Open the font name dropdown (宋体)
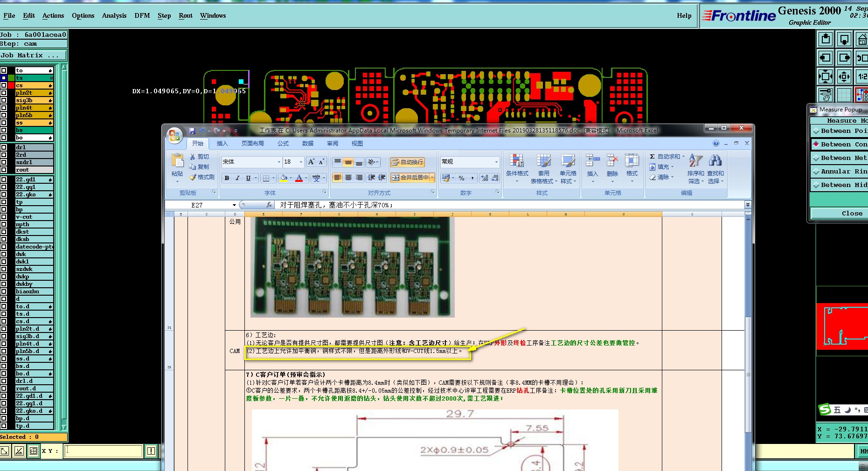 279,162
